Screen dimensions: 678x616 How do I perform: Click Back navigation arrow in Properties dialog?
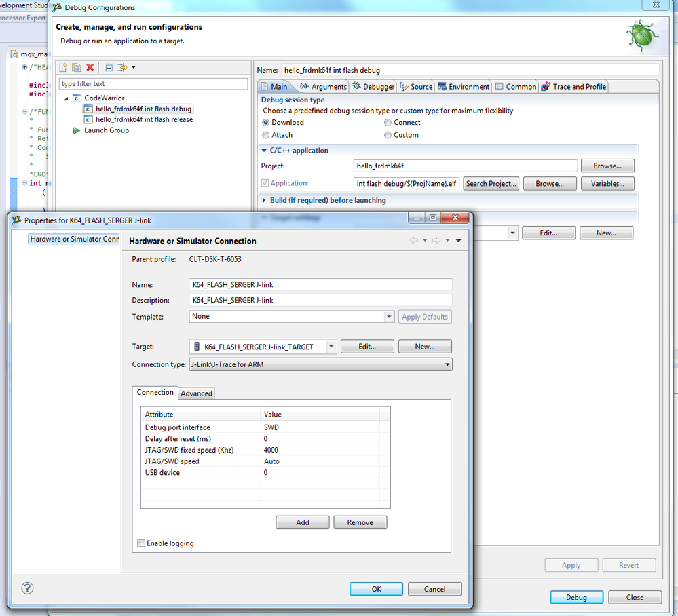[x=414, y=240]
